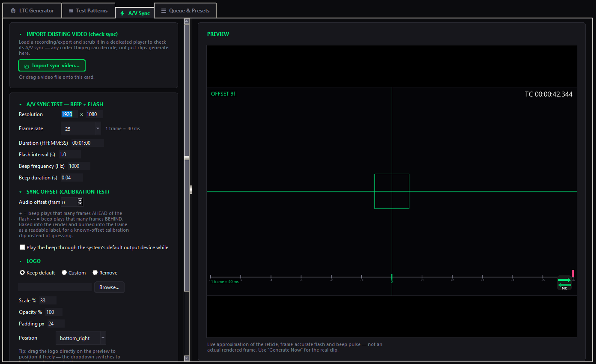Image resolution: width=596 pixels, height=364 pixels.
Task: Increase audio offset with up stepper arrow
Action: (80, 200)
